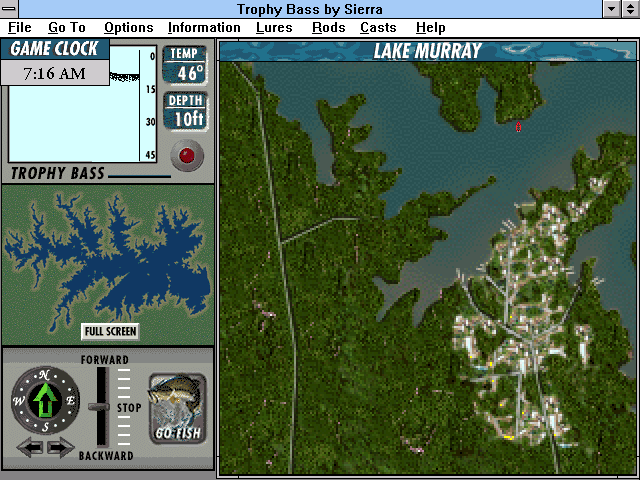640x480 pixels.
Task: Click the red depth finder button
Action: pyautogui.click(x=187, y=156)
